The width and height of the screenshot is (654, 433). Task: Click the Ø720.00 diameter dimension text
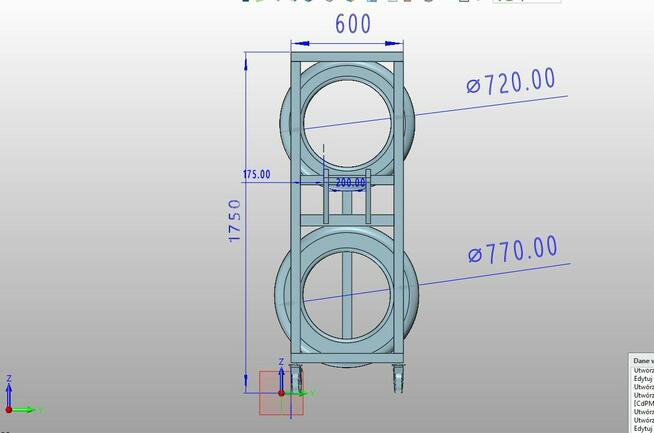(x=510, y=82)
